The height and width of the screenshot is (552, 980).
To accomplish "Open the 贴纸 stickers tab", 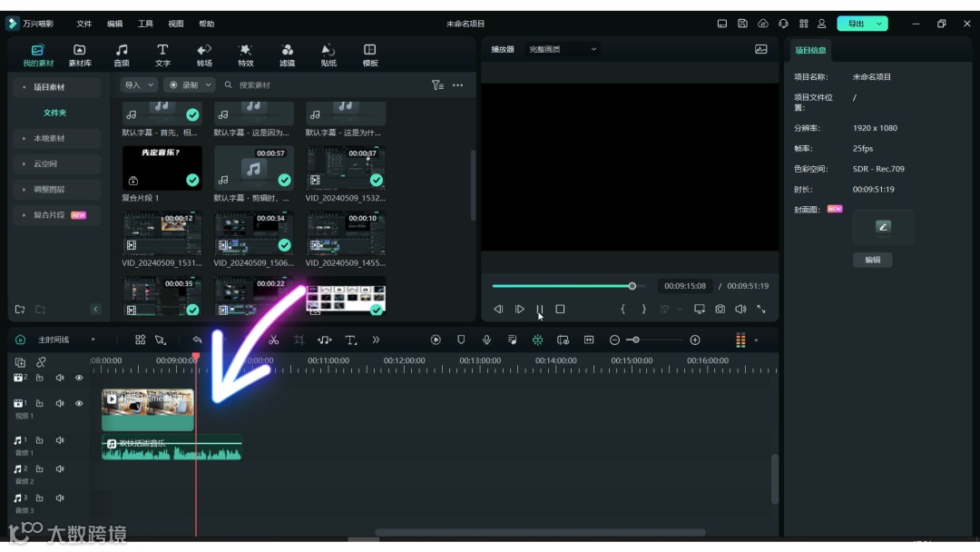I will point(328,55).
